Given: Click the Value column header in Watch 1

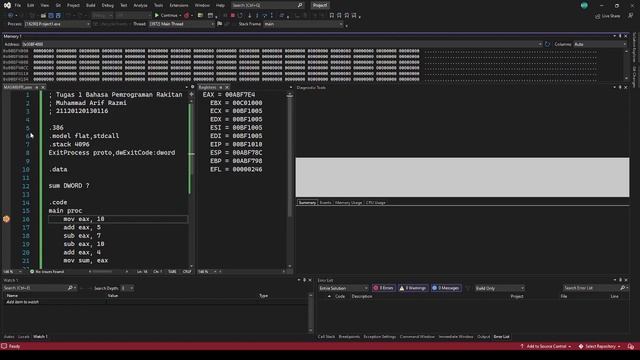Looking at the screenshot, I should [113, 296].
